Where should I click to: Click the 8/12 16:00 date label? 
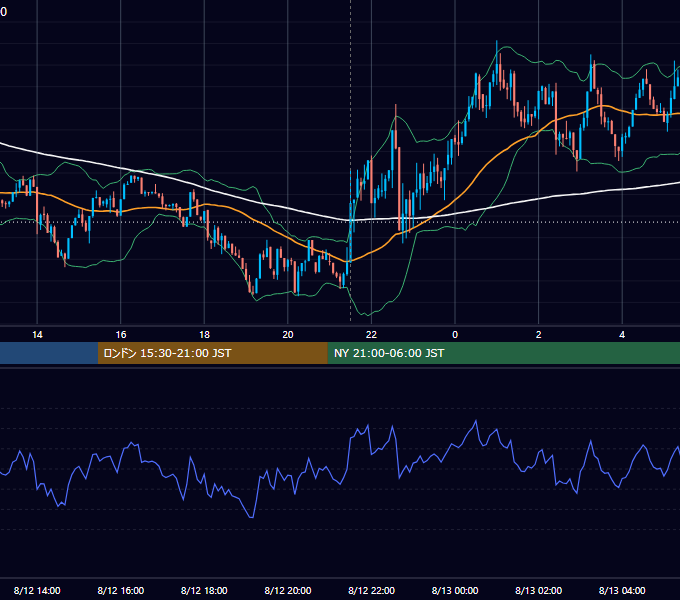coord(121,590)
